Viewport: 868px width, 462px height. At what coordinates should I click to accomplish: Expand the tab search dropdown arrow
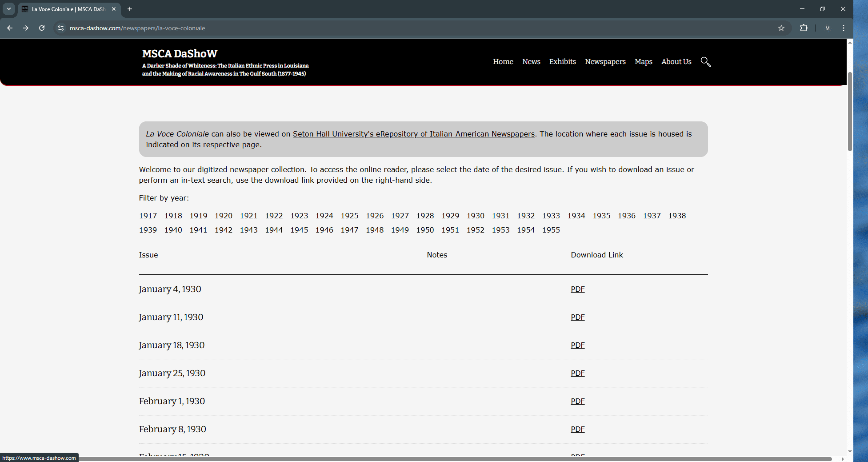coord(8,9)
